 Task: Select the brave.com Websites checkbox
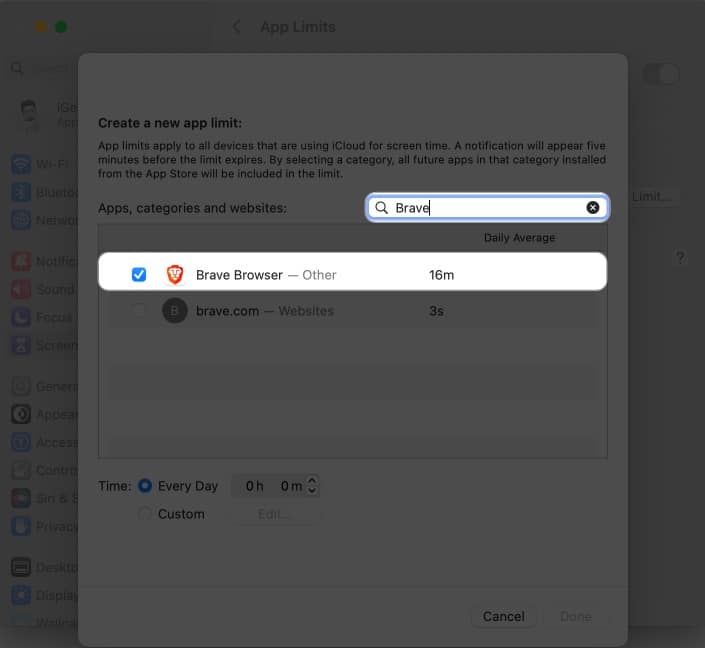139,310
